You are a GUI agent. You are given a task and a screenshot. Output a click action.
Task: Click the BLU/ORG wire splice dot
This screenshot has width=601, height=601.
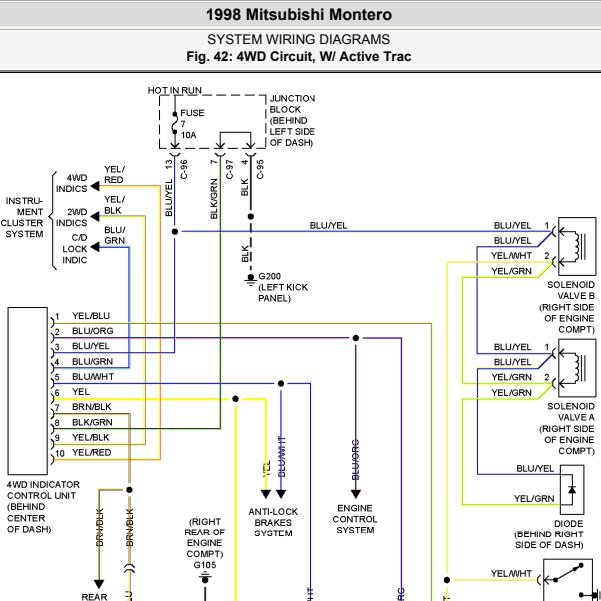tap(356, 338)
